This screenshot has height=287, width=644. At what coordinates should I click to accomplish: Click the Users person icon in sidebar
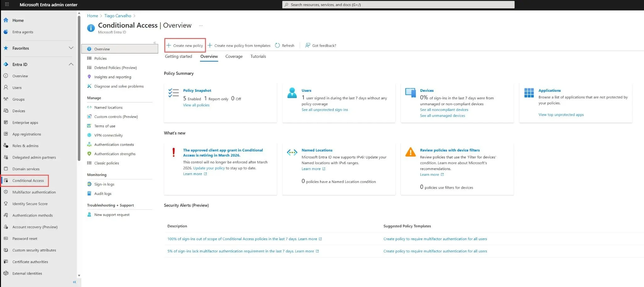(x=6, y=87)
